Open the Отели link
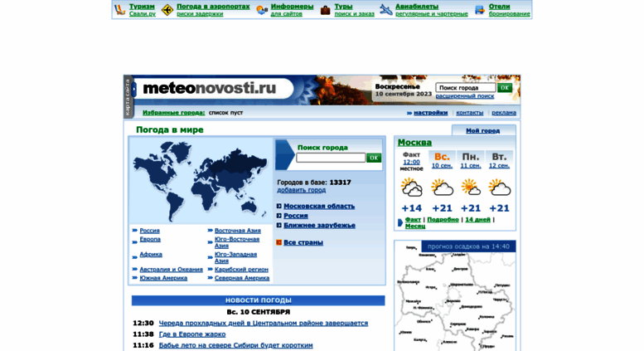 tap(500, 7)
